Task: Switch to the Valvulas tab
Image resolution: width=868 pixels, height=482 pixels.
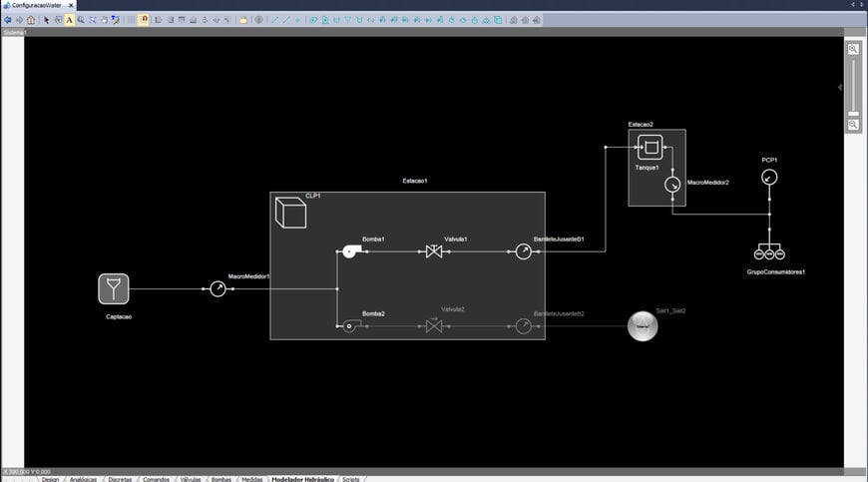Action: click(189, 479)
